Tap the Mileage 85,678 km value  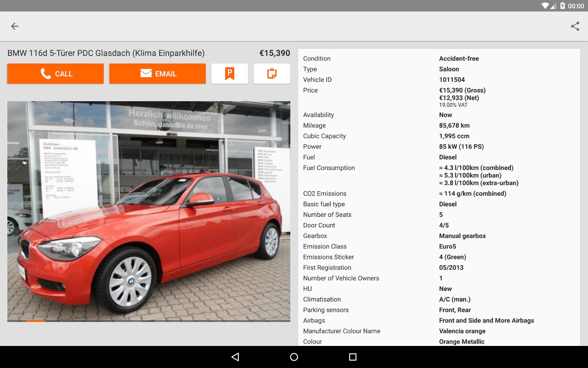454,126
